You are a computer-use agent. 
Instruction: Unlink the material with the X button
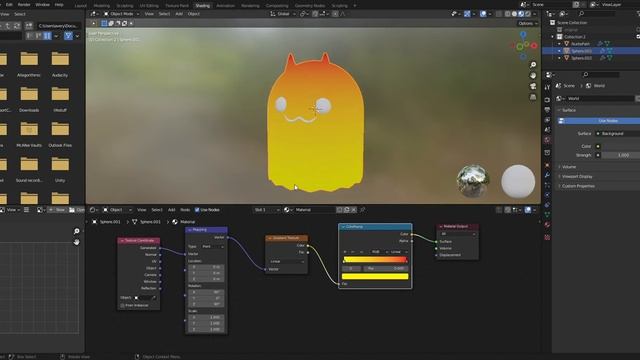(x=354, y=210)
